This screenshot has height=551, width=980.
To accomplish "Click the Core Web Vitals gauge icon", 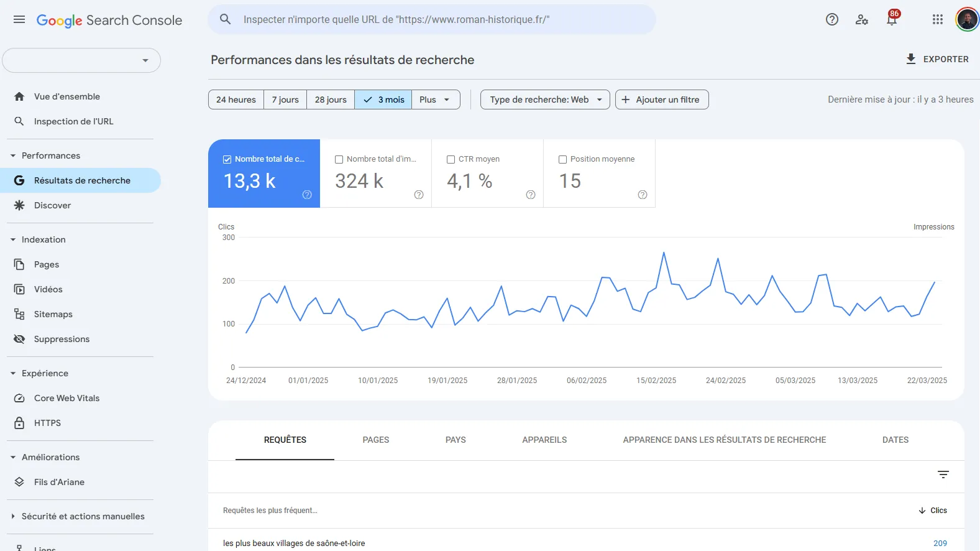I will [x=19, y=398].
